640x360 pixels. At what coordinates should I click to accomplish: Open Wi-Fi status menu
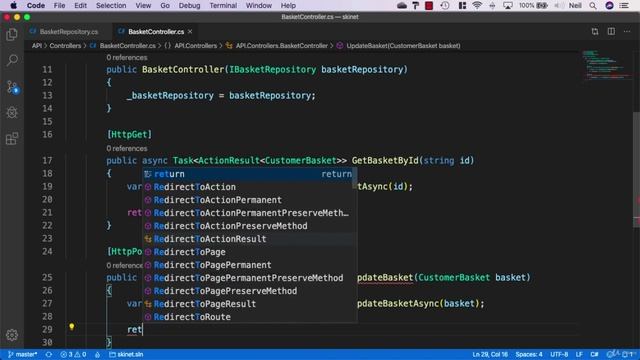477,6
